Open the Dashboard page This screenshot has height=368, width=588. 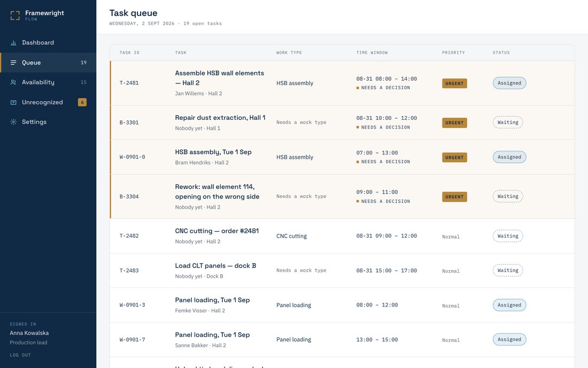(48, 43)
